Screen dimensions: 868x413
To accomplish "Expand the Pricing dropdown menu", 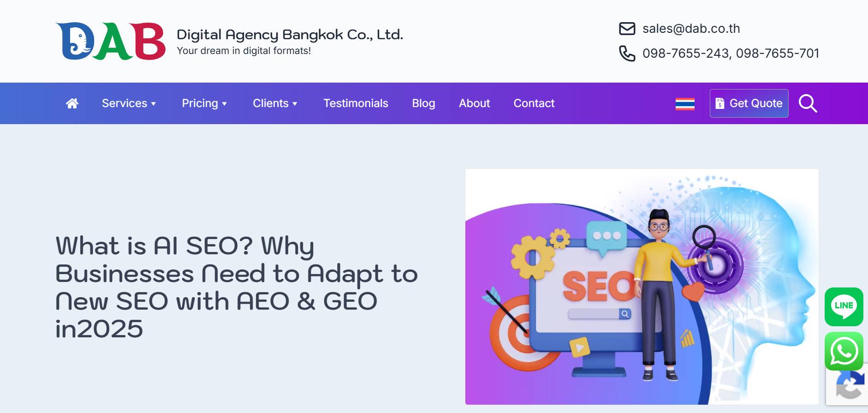I will coord(204,103).
